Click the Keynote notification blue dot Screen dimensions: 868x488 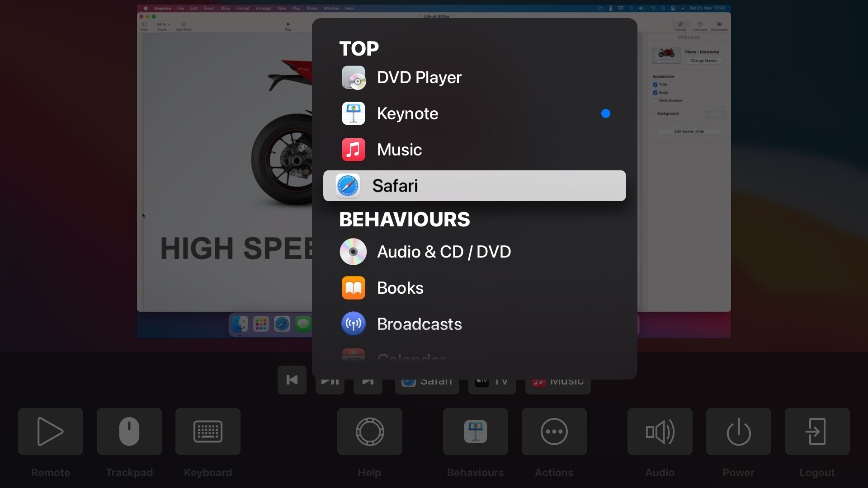click(x=606, y=113)
